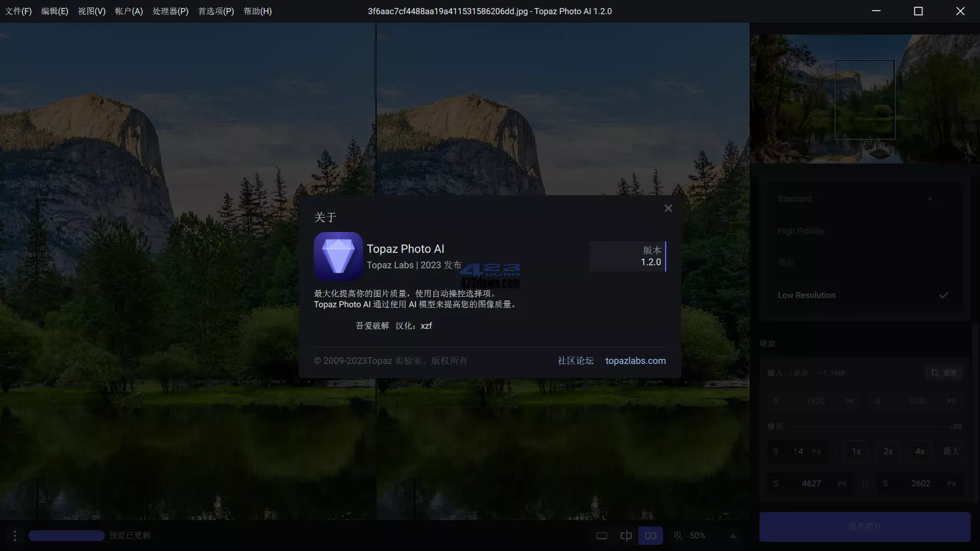980x551 pixels.
Task: Open the 文件(F) menu
Action: tap(19, 11)
